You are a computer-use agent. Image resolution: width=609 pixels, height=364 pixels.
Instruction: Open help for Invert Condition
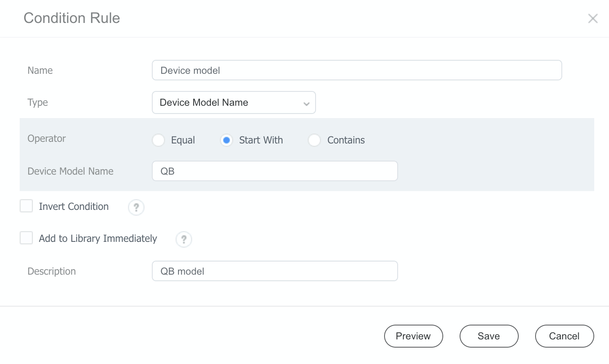tap(136, 207)
